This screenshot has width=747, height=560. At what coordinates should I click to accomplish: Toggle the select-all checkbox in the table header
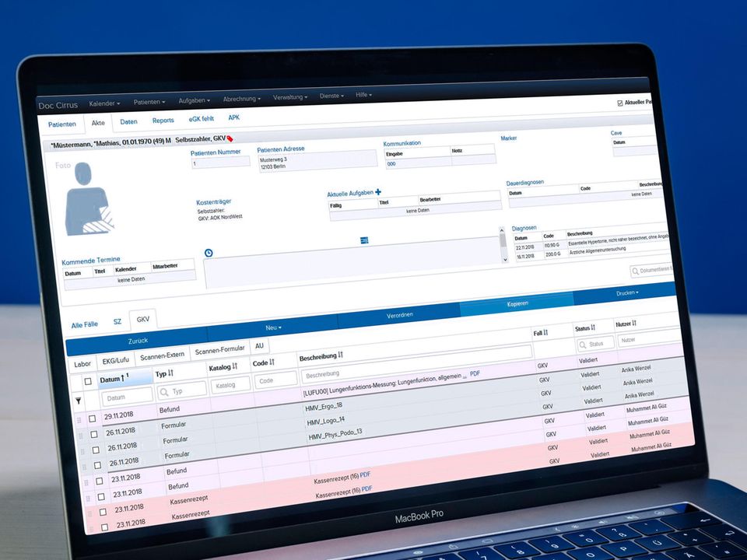(88, 381)
